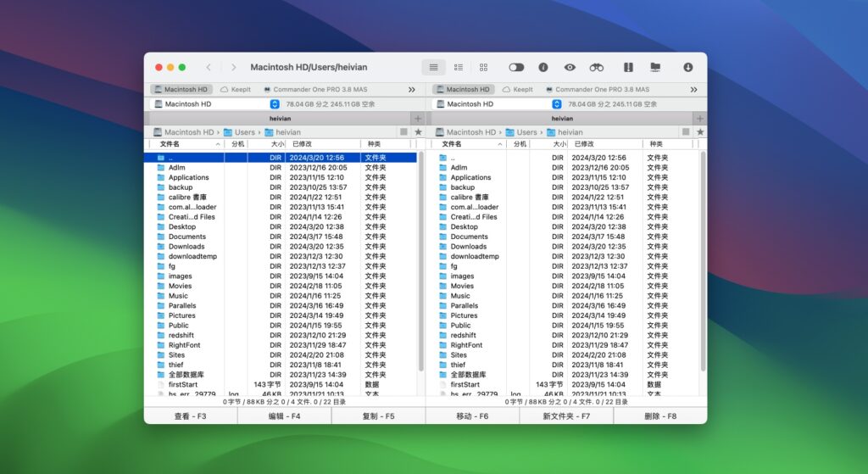Click left panel favorites star icon

click(x=419, y=131)
